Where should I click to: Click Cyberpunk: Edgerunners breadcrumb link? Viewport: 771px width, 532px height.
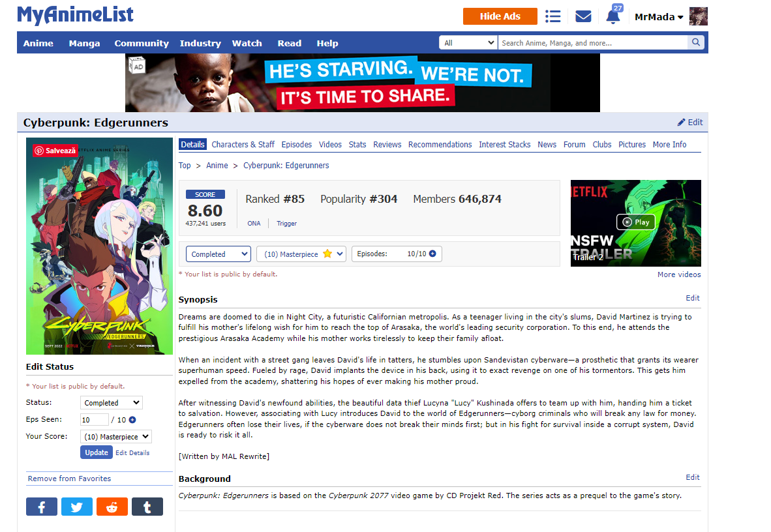[286, 166]
